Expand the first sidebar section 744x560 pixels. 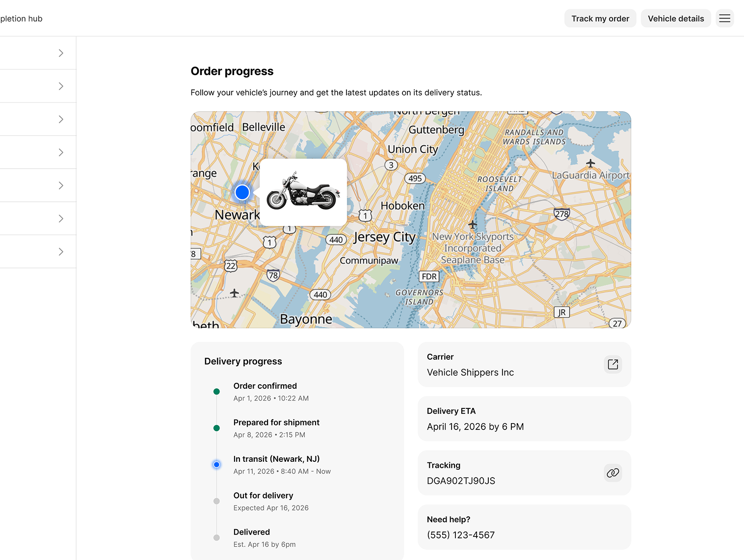(x=61, y=53)
